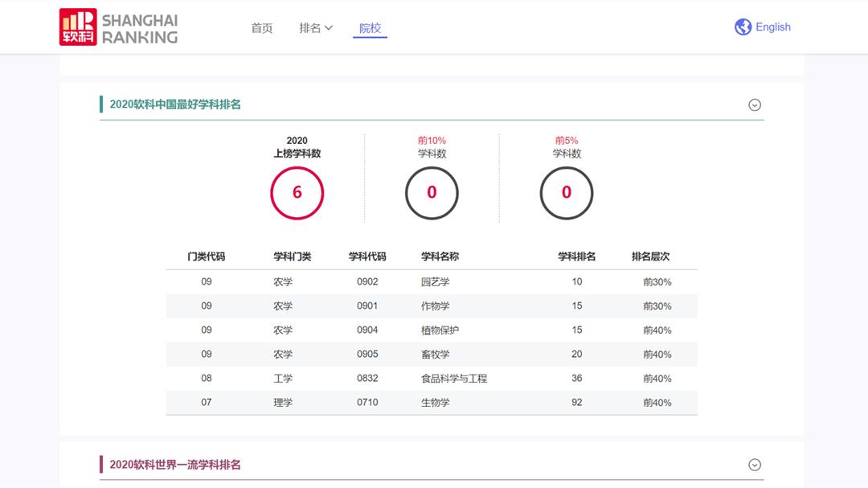Collapse the 2020软科中国最好学科排名 section

(x=754, y=105)
